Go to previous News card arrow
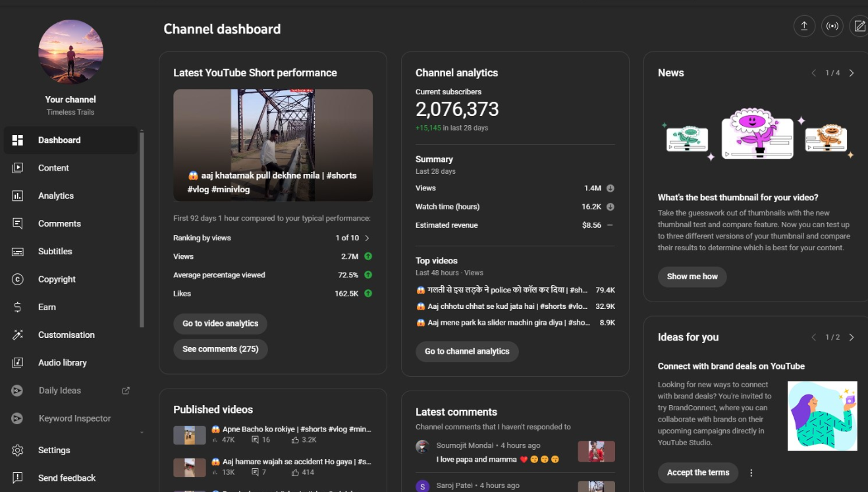 click(x=814, y=73)
